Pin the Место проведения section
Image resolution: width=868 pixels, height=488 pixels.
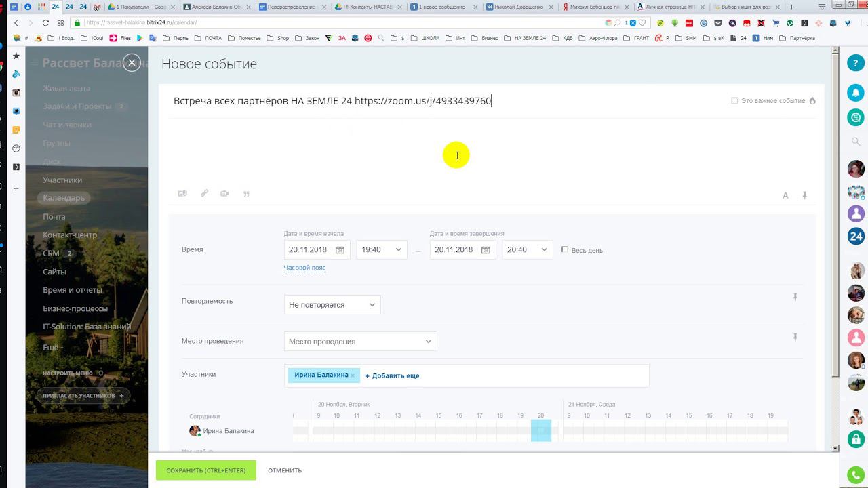795,337
